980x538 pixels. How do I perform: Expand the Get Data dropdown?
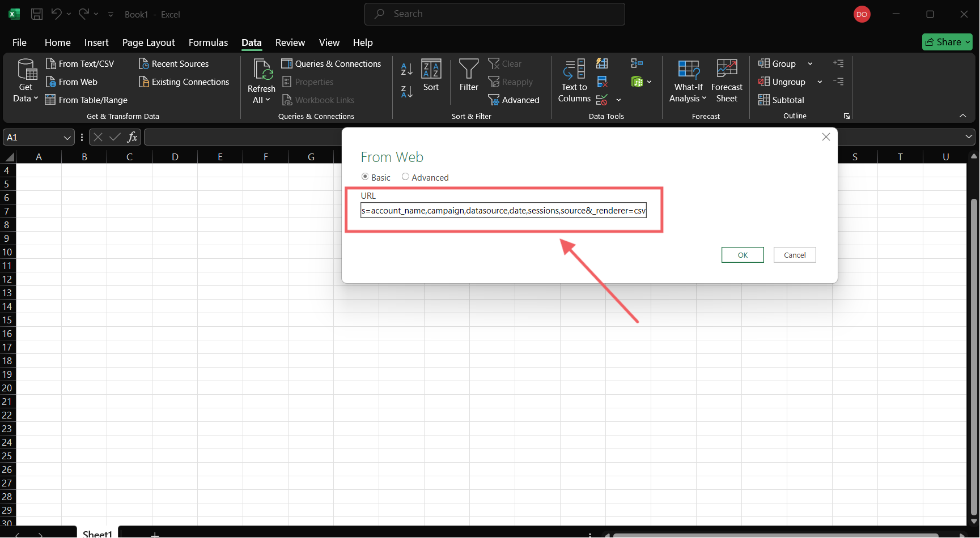click(x=26, y=98)
